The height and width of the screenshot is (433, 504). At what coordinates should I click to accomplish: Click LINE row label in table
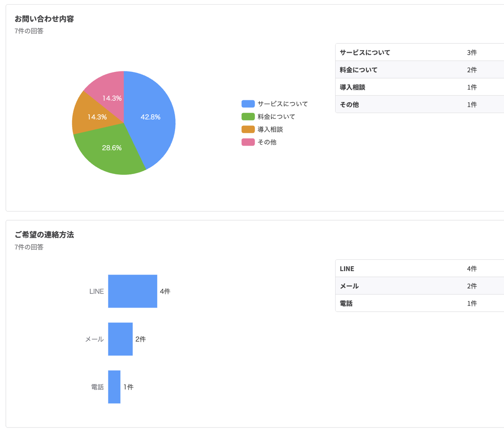(347, 269)
